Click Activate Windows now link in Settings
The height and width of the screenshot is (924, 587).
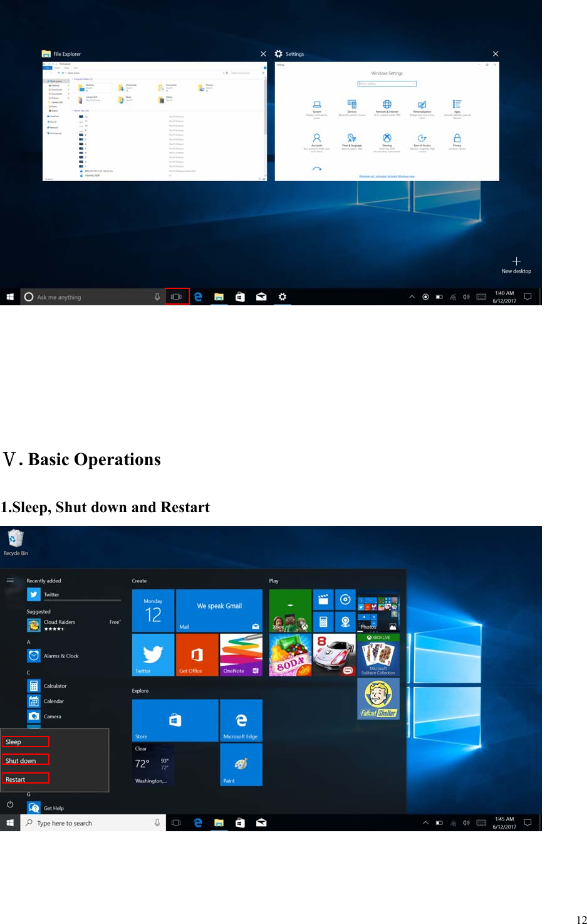pos(387,176)
